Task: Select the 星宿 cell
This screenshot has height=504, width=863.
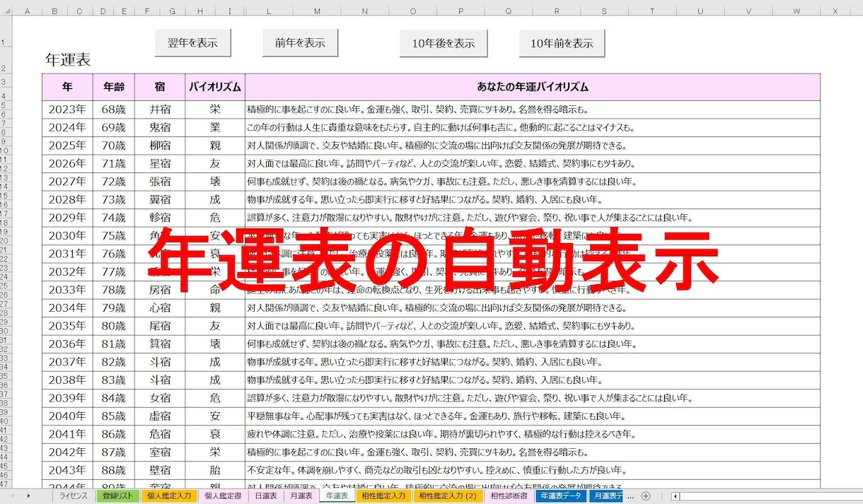Action: (x=160, y=164)
